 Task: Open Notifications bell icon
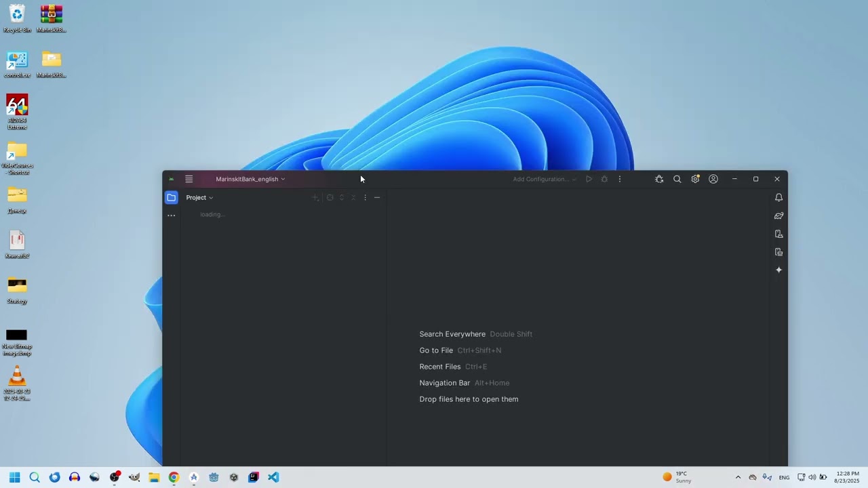pos(778,197)
